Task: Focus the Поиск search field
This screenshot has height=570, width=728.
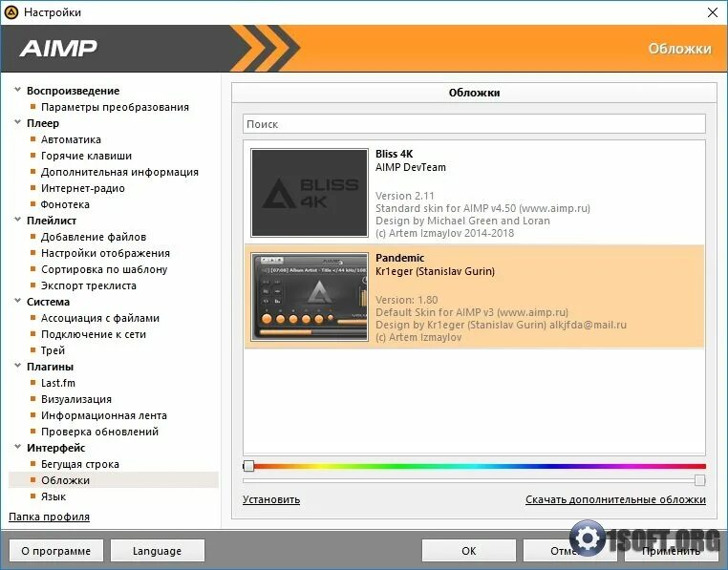Action: (x=474, y=124)
